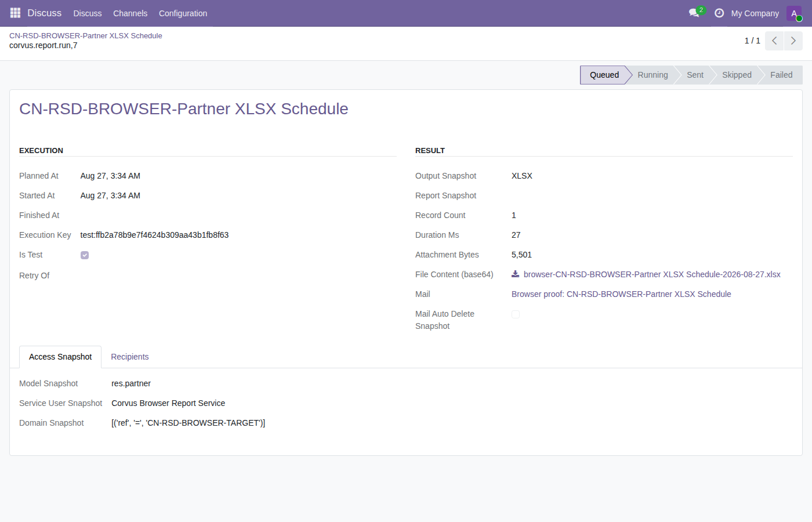Click the Discuss app title
Image resolution: width=812 pixels, height=522 pixels.
click(x=44, y=13)
